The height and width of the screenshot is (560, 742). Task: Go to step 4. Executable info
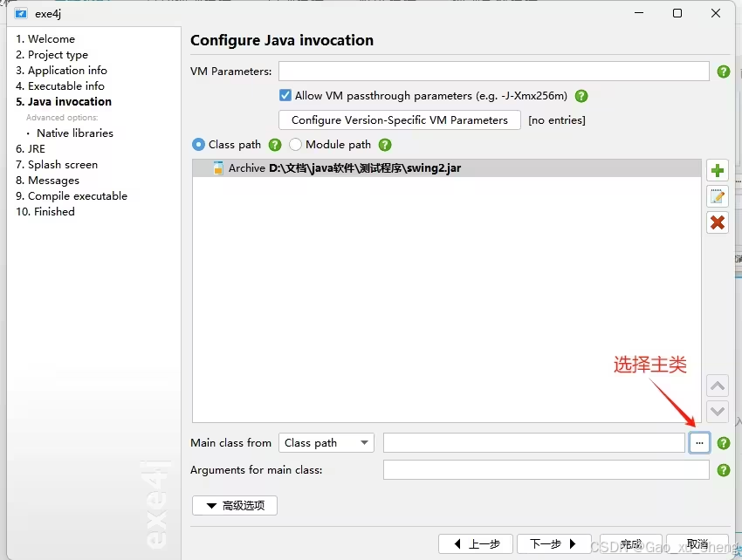[60, 86]
